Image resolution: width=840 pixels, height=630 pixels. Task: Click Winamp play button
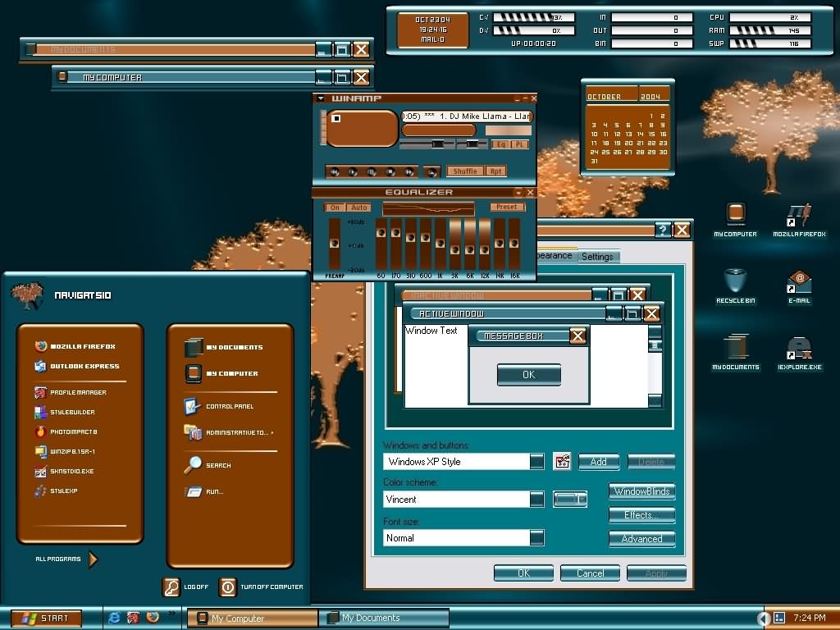tap(353, 171)
